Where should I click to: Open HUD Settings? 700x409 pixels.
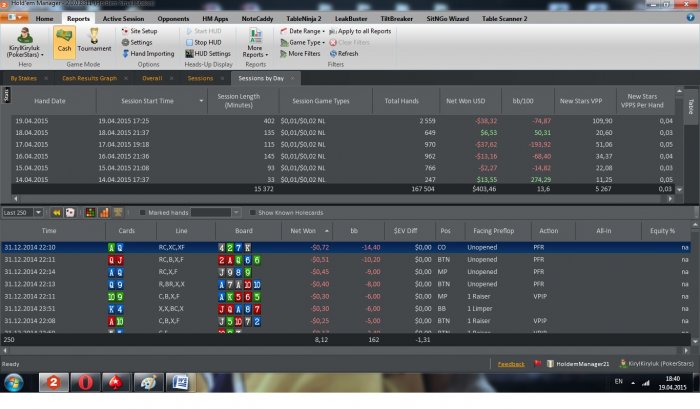coord(208,53)
